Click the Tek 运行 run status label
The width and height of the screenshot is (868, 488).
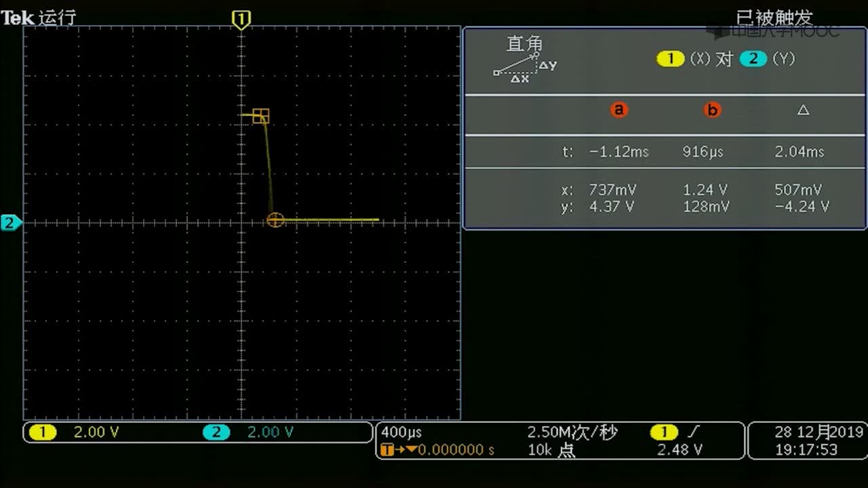click(x=39, y=18)
